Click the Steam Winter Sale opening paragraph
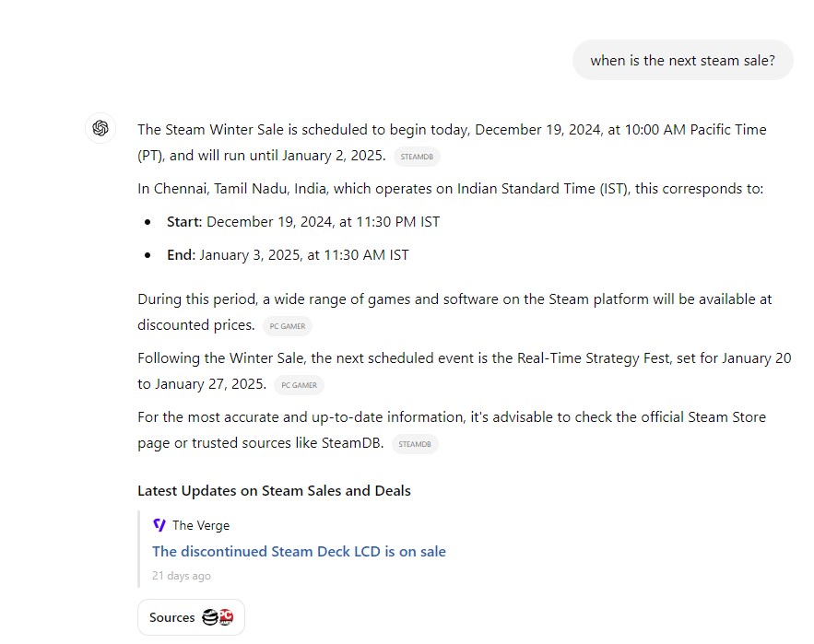The width and height of the screenshot is (814, 644). 452,130
